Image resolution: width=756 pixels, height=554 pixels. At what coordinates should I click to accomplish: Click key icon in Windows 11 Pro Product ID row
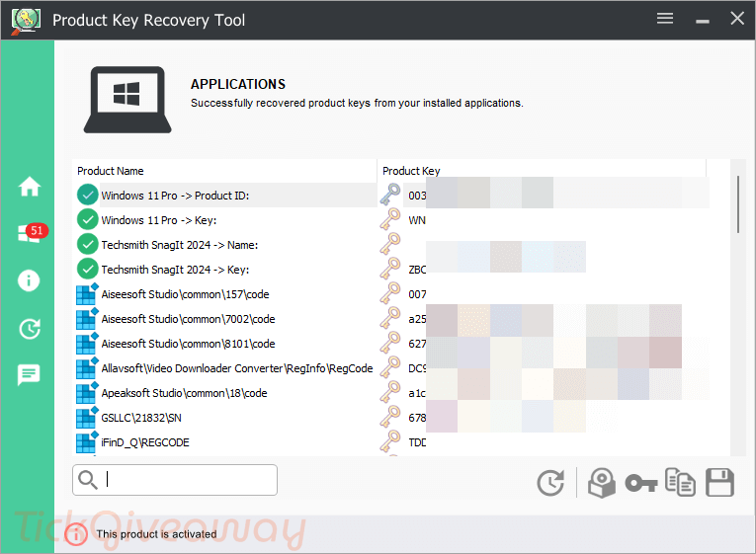tap(390, 195)
